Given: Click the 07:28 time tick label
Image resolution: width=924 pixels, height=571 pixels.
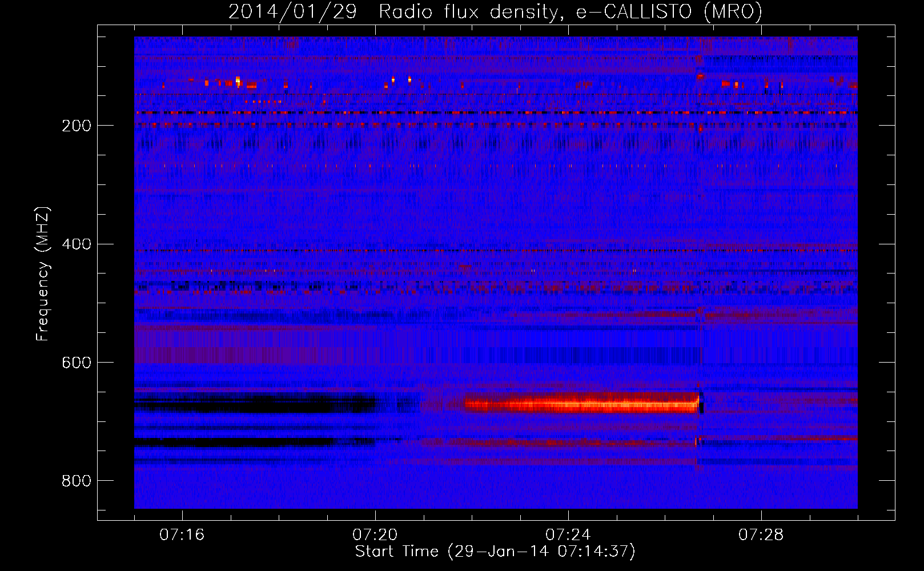Looking at the screenshot, I should [761, 535].
